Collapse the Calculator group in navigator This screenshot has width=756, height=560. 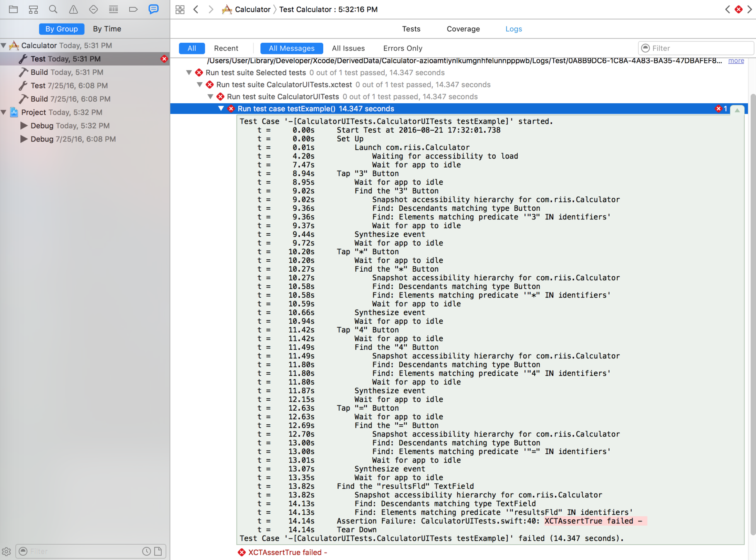tap(4, 46)
